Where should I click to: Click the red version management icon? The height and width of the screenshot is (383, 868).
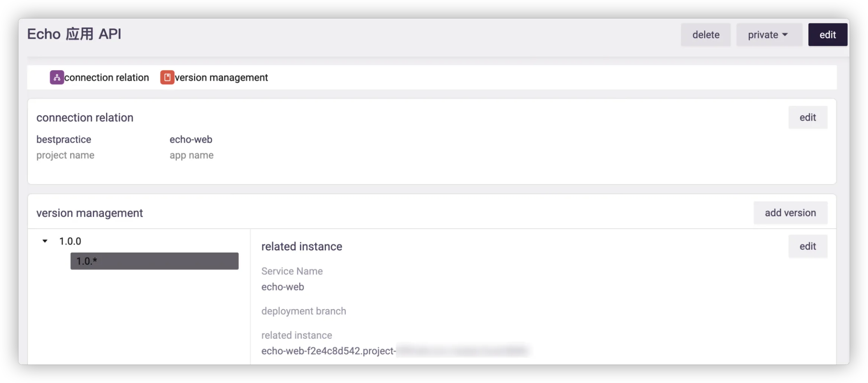167,77
